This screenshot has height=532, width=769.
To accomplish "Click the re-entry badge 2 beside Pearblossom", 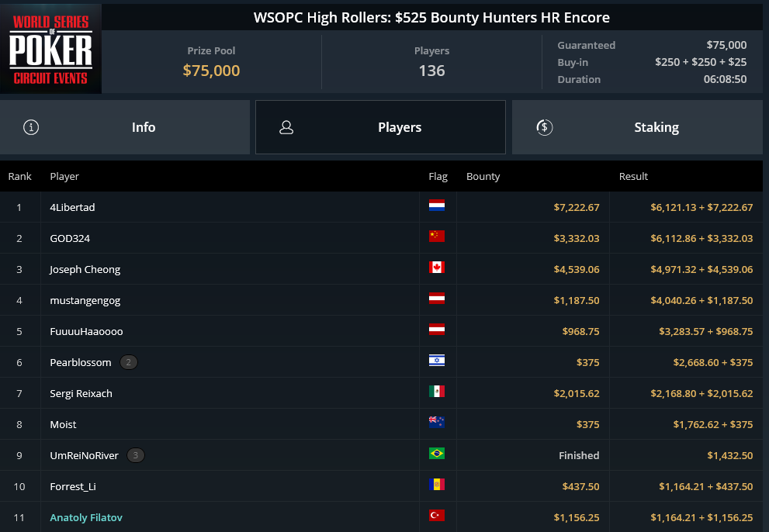I will coord(129,362).
